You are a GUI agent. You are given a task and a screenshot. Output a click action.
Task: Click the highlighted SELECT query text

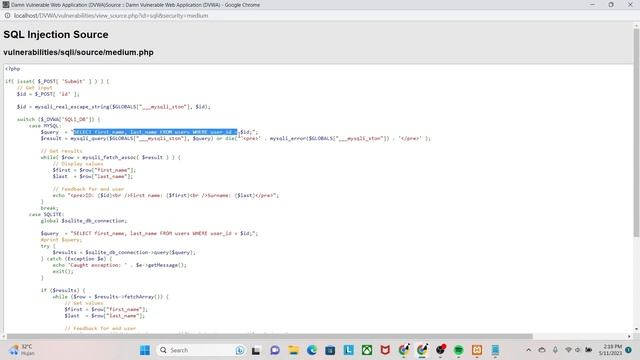pyautogui.click(x=155, y=132)
